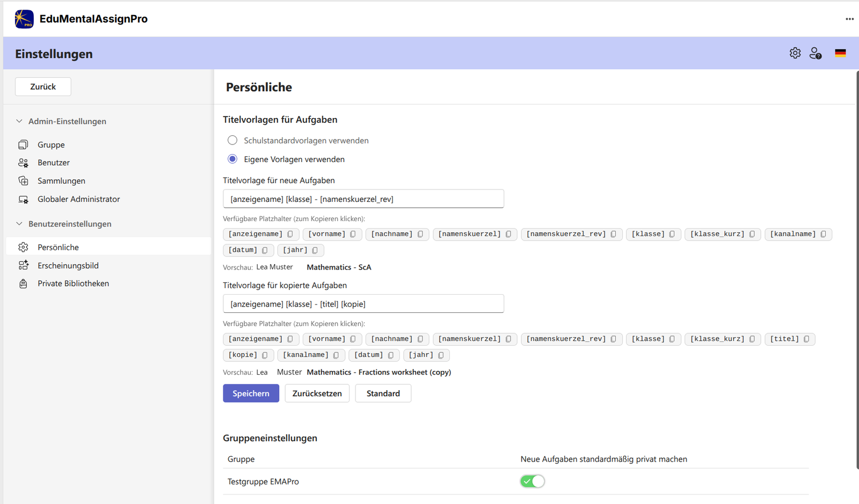This screenshot has width=859, height=504.
Task: Click the Gruppe sidebar icon
Action: [x=23, y=144]
